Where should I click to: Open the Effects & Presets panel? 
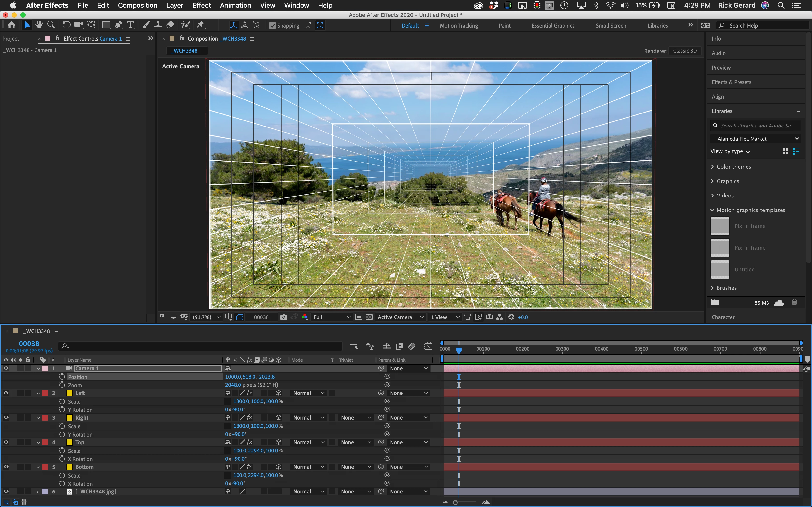[732, 82]
